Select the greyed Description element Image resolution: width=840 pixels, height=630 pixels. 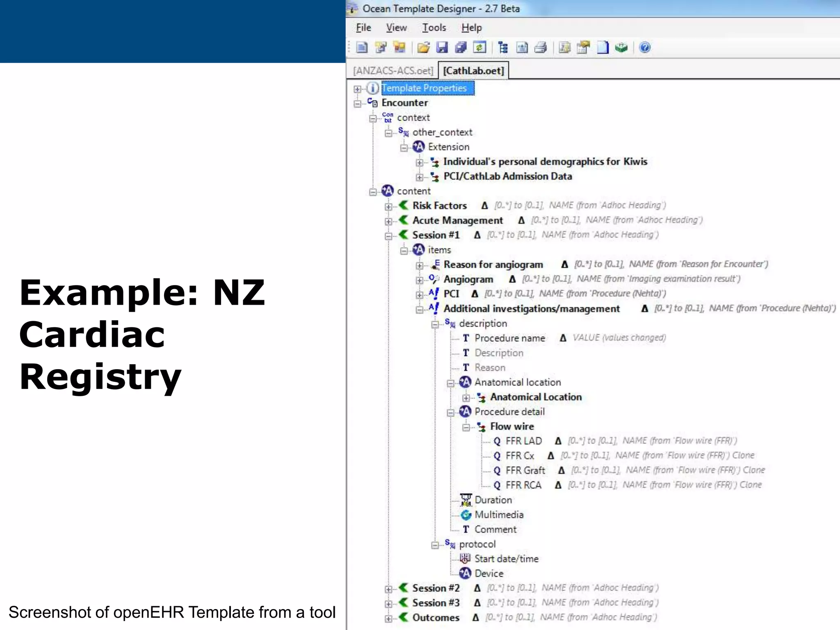(x=499, y=353)
